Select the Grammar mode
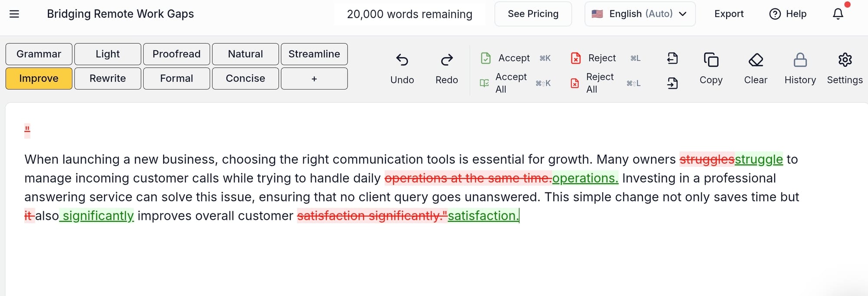This screenshot has height=296, width=868. [39, 54]
